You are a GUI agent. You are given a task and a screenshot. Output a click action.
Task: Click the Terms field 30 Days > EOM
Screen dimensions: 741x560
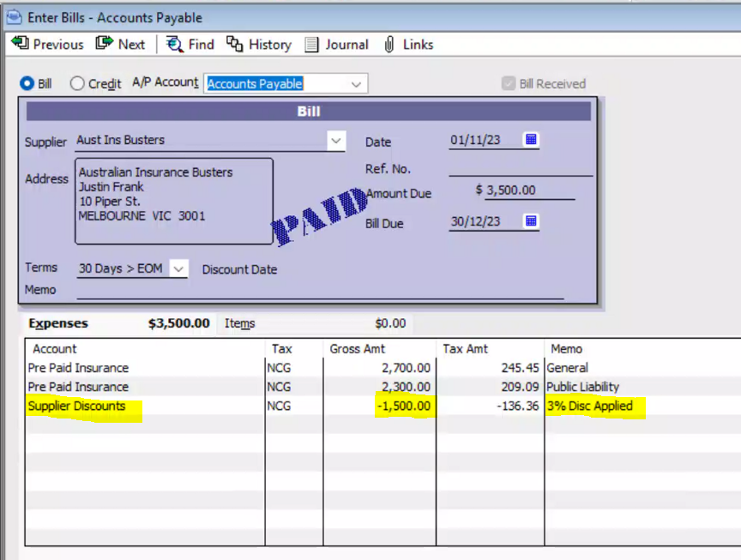coord(123,268)
